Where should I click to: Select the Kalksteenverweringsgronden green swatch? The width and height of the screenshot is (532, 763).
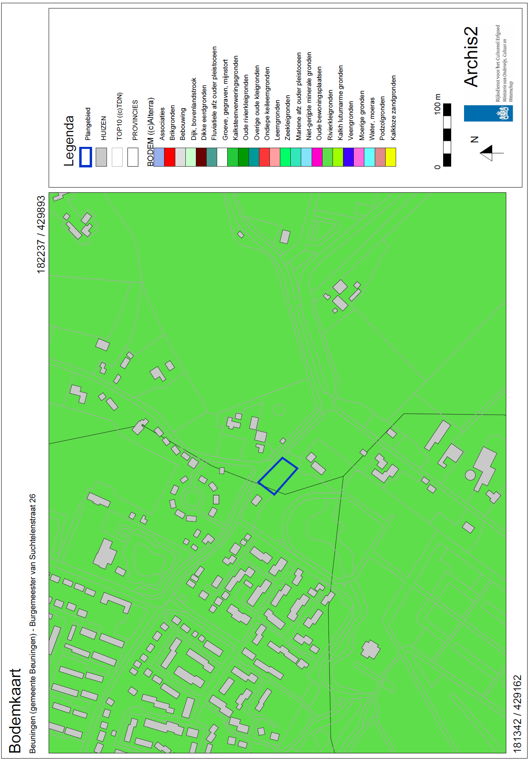[x=233, y=157]
